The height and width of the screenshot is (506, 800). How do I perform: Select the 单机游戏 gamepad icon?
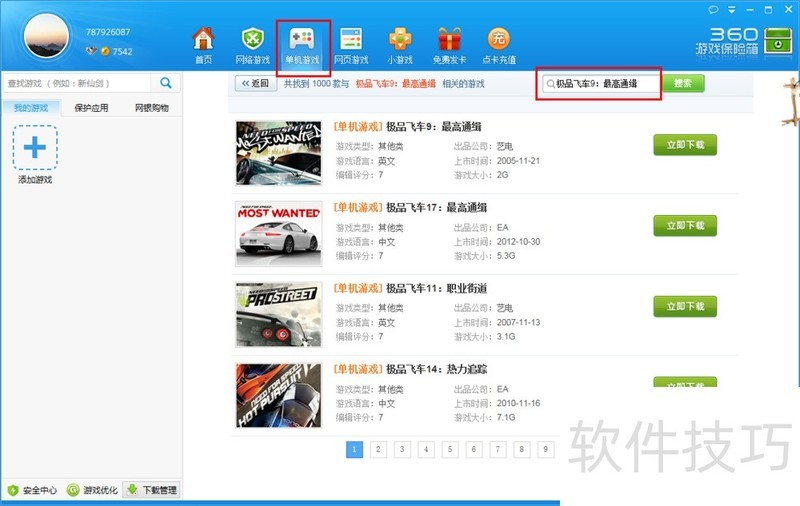tap(302, 40)
